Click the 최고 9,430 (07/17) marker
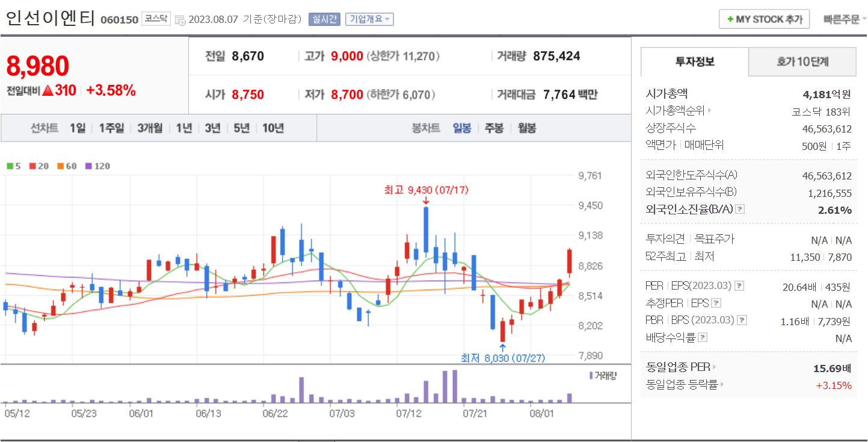The height and width of the screenshot is (442, 868). click(426, 190)
